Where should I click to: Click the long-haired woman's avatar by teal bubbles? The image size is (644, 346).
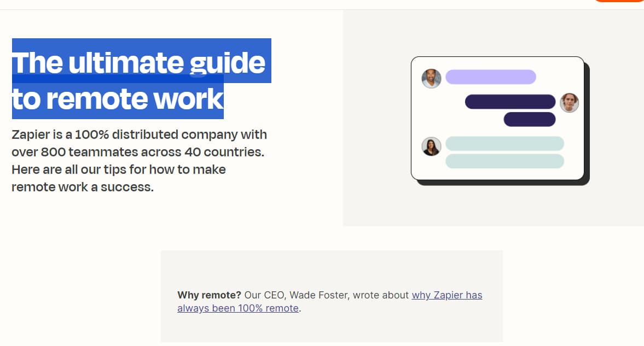431,146
